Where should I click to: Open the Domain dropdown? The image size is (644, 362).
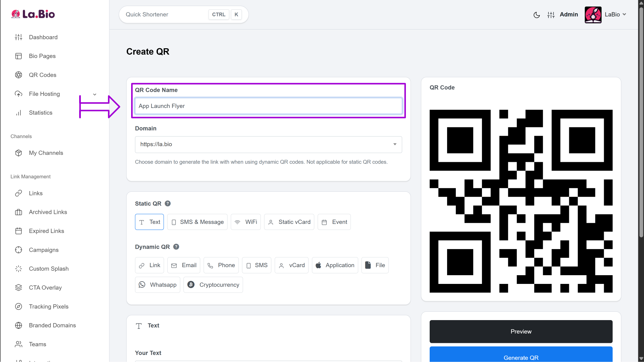pyautogui.click(x=268, y=144)
